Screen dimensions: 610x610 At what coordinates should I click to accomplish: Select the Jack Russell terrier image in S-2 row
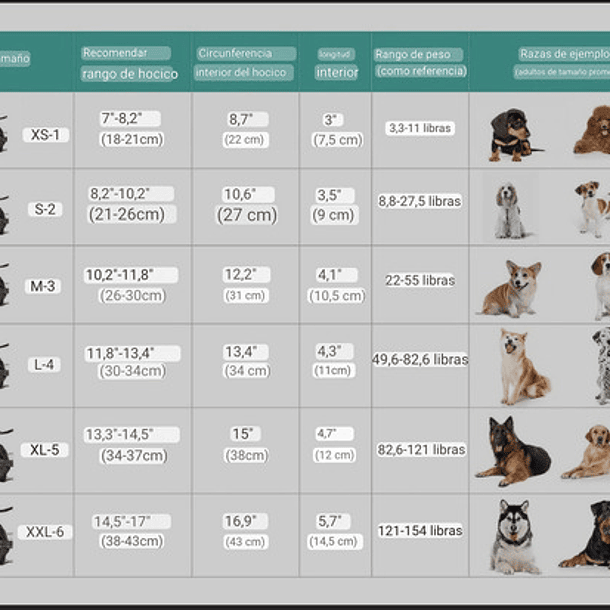(x=592, y=208)
